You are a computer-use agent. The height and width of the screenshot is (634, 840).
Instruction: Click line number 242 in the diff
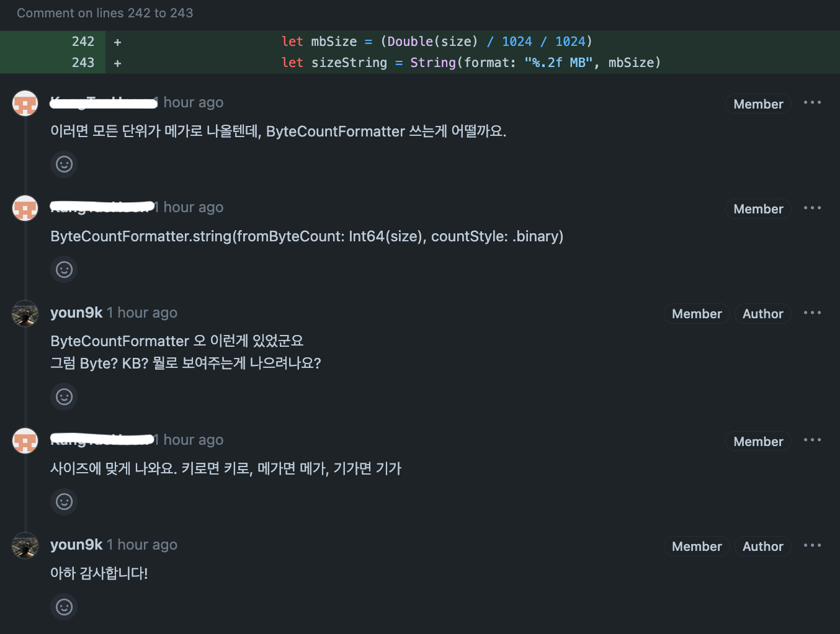click(83, 42)
